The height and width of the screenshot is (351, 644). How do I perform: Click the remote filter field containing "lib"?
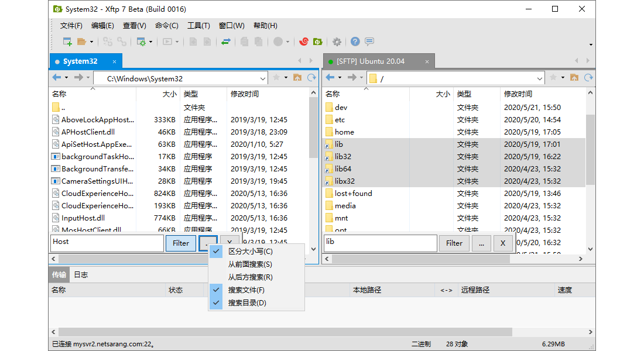coord(381,243)
